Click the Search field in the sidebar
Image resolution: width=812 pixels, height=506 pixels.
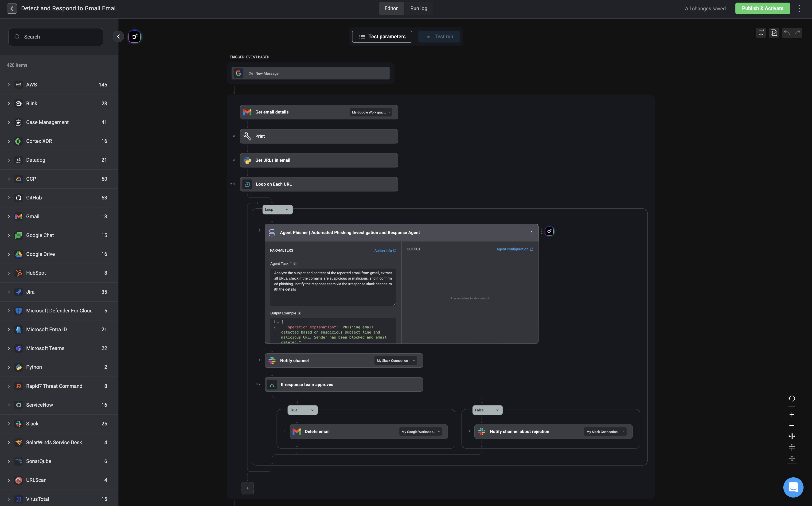click(56, 37)
